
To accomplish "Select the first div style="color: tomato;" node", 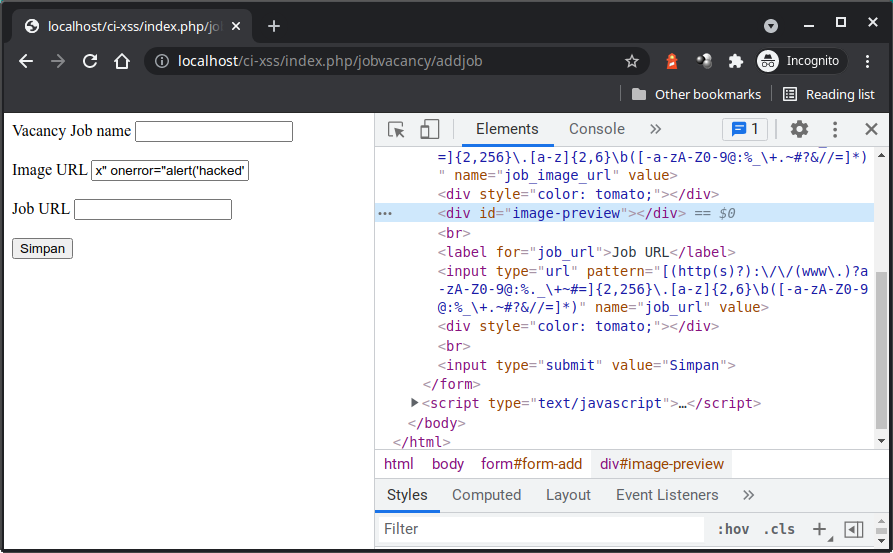I will pyautogui.click(x=578, y=194).
